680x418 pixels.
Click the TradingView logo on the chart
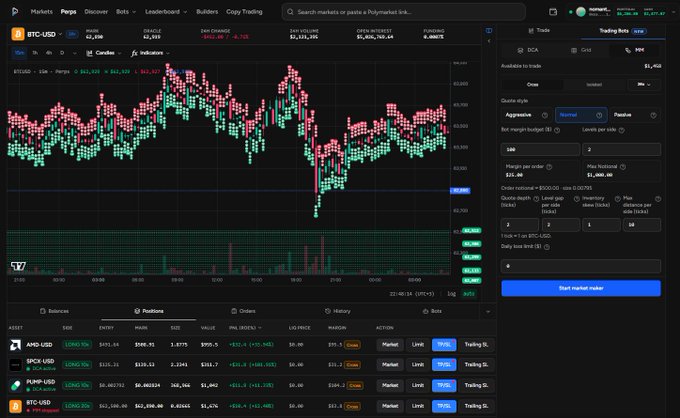(18, 266)
